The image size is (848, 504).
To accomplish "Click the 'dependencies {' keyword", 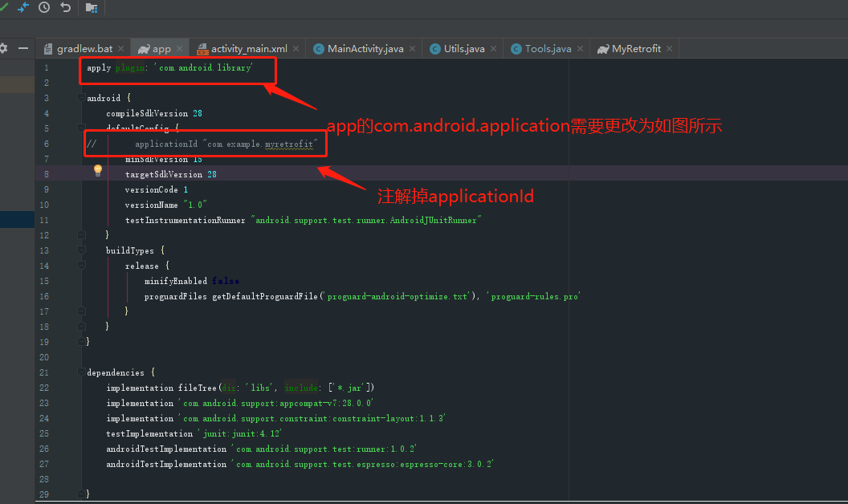I will coord(120,372).
